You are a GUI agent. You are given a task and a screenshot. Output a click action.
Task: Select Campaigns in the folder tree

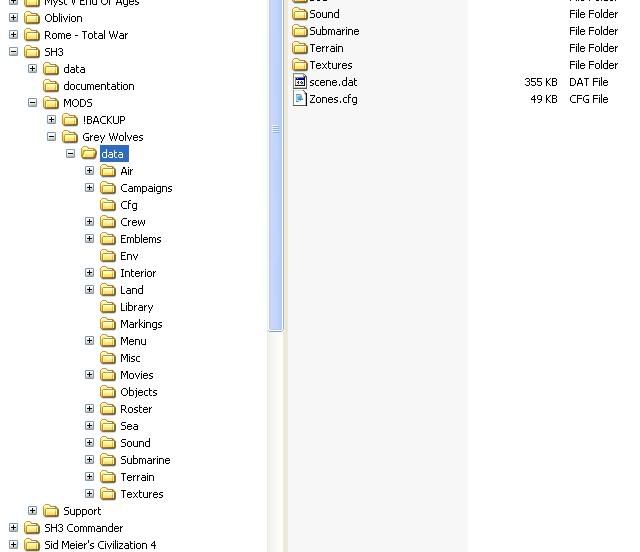146,188
